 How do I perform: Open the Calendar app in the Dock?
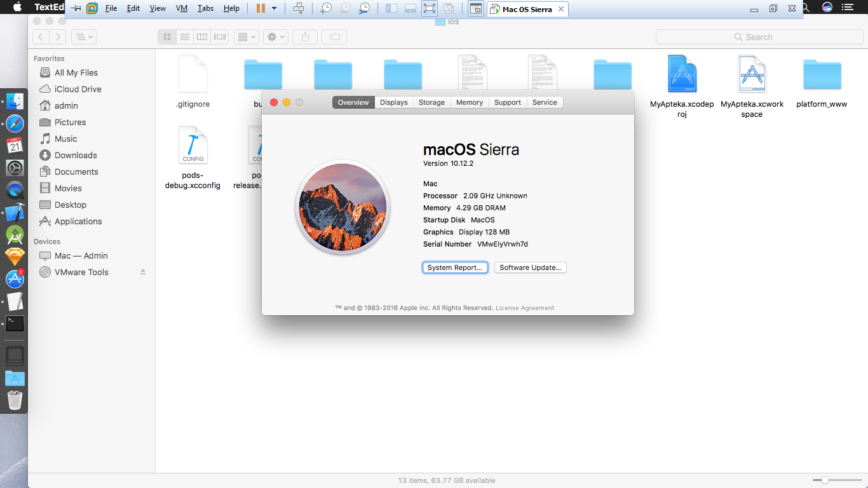(15, 146)
